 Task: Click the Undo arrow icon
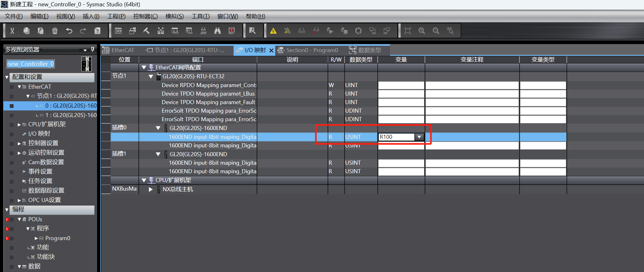point(69,31)
